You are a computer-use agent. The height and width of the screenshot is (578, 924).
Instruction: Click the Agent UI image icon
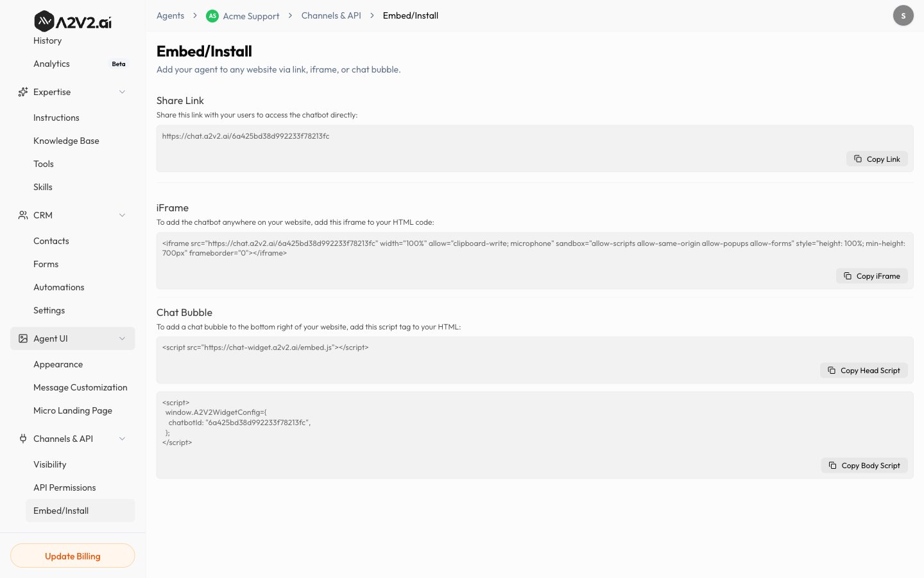[x=23, y=338]
